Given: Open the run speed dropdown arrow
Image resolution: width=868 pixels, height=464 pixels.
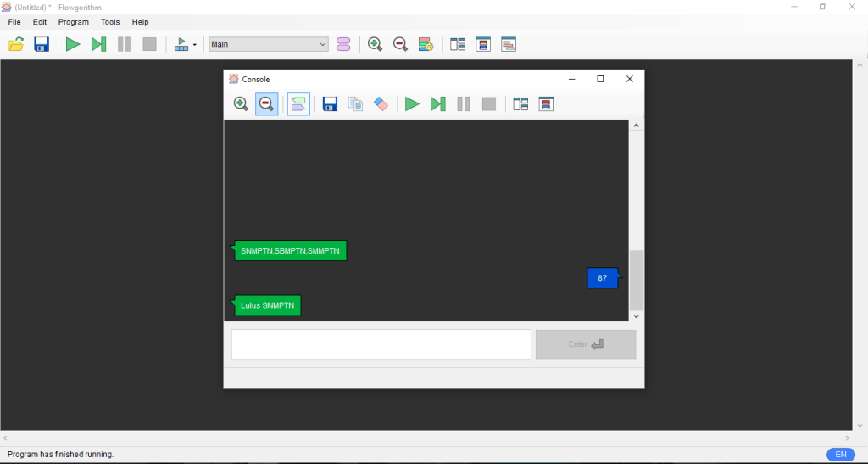Looking at the screenshot, I should [x=194, y=45].
